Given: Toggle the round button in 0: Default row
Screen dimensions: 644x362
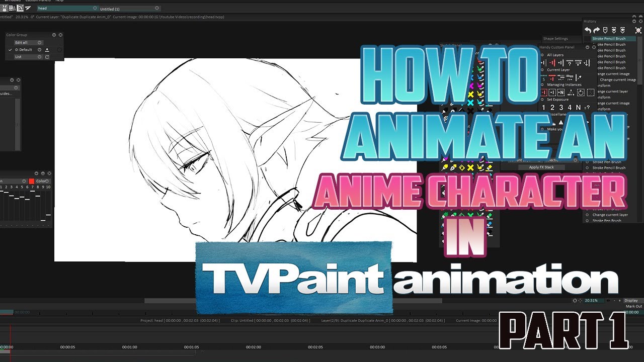Looking at the screenshot, I should [59, 50].
